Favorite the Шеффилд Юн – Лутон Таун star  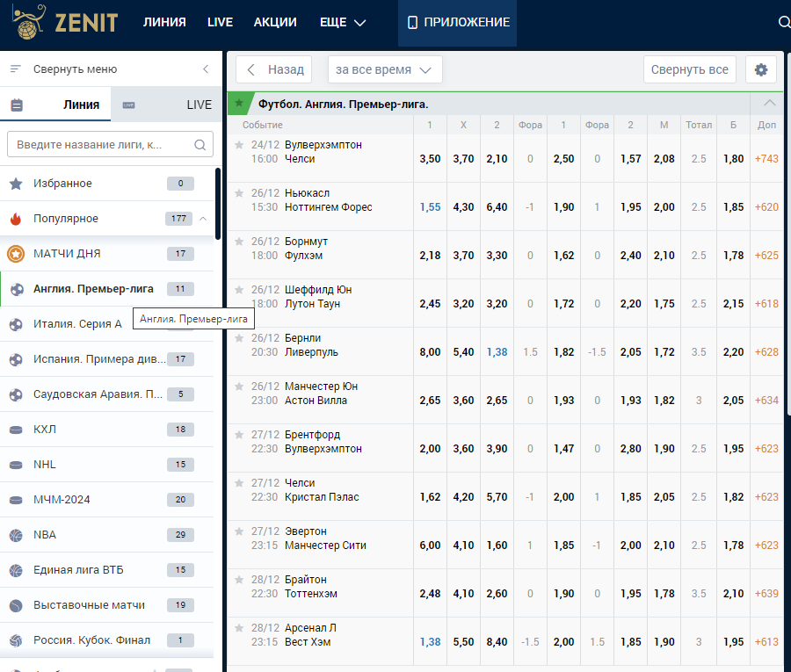click(239, 290)
